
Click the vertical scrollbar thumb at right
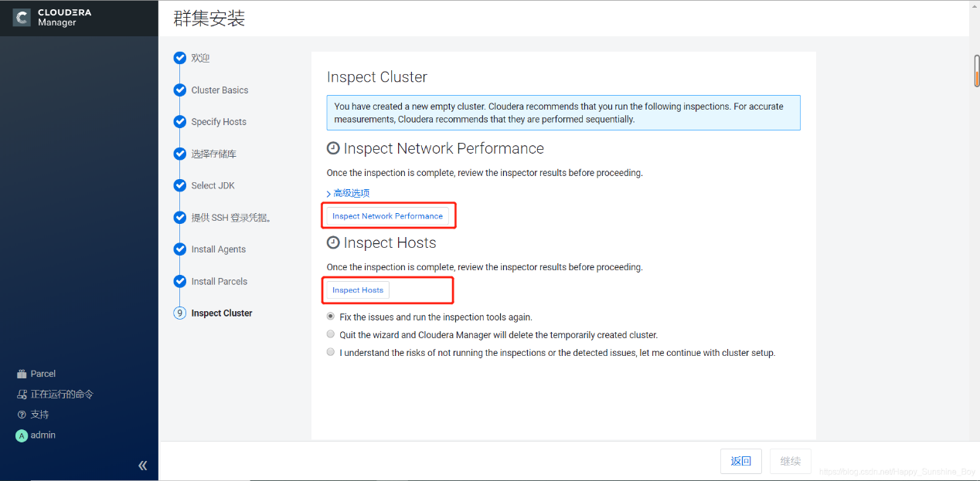point(977,72)
